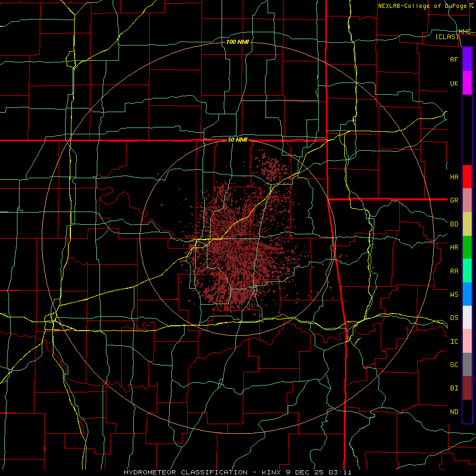Click the UK magenta legend swatch
The width and height of the screenshot is (476, 476).
(467, 83)
